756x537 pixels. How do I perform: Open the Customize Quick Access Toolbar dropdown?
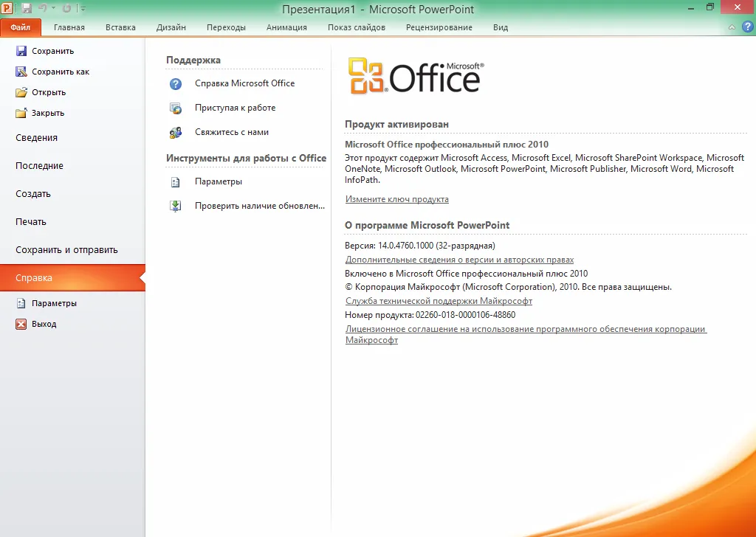point(83,8)
